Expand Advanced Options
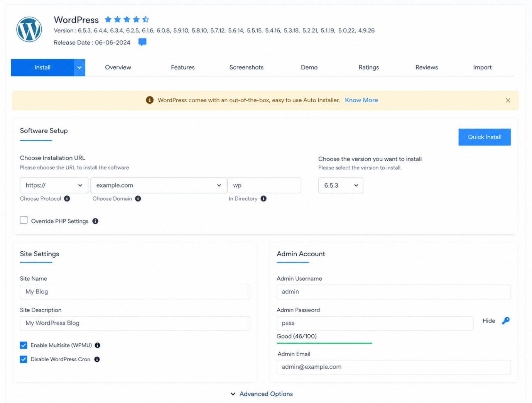Screen dimensions: 532x403 (x=262, y=394)
